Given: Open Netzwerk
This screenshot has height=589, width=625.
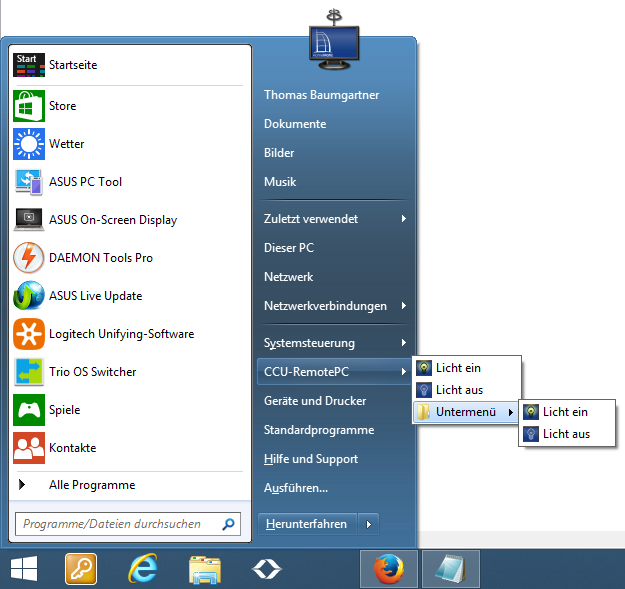Looking at the screenshot, I should click(x=289, y=277).
